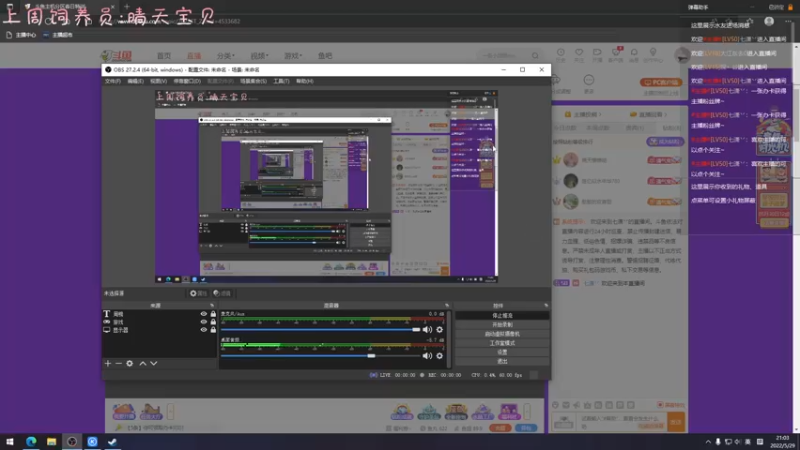The width and height of the screenshot is (800, 450).
Task: Toggle the lock on the 周榜 text source
Action: 213,314
